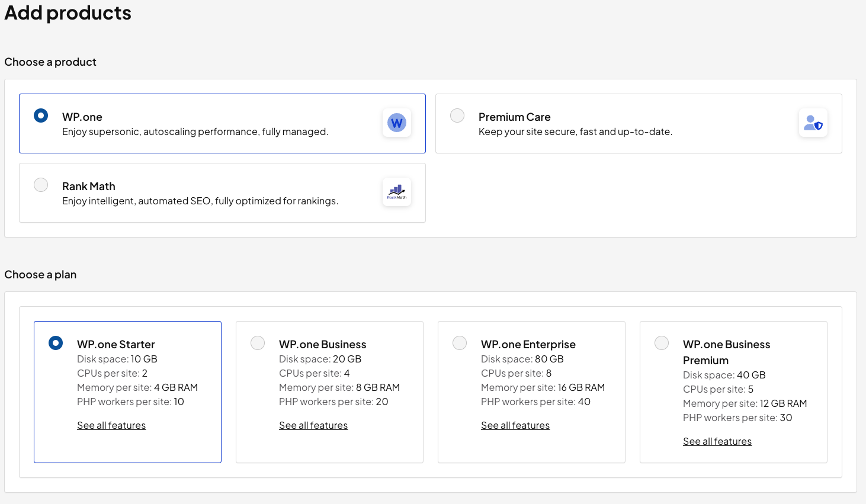866x504 pixels.
Task: Choose the WP.one Starter plan
Action: pos(56,342)
